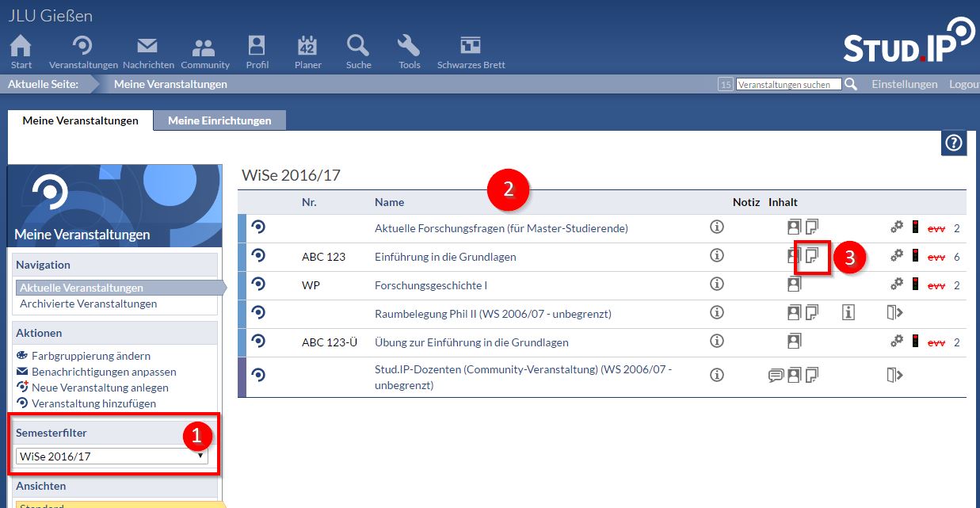The height and width of the screenshot is (508, 980).
Task: Open the Semesterfilter WiSe 2016/17 dropdown
Action: coord(112,456)
